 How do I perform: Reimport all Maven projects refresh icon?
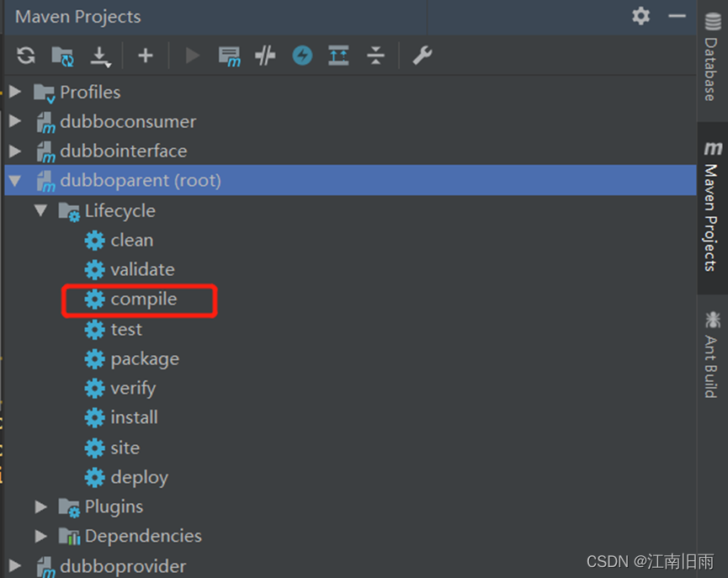26,56
